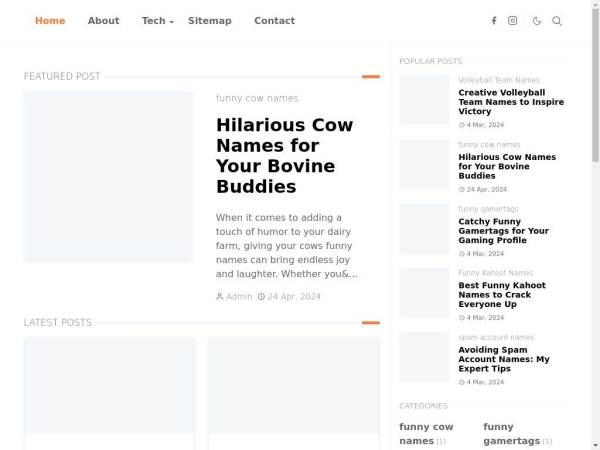Open the Facebook social icon
This screenshot has height=450, width=600.
coord(493,21)
